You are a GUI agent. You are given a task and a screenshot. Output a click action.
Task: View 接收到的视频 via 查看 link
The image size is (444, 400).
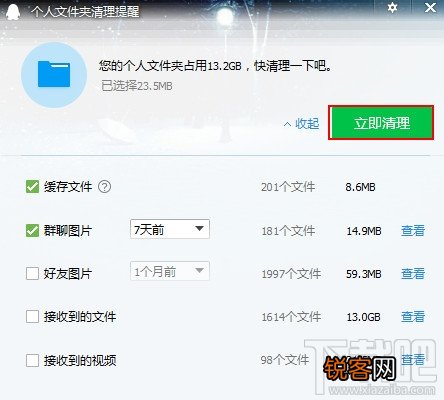pos(413,360)
